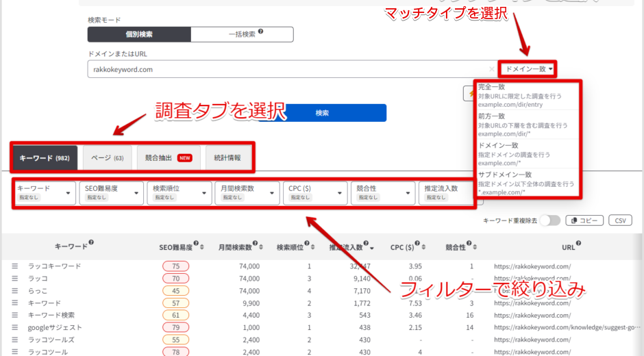Select 個別検索 search mode
Screen dimensions: 644x356
pyautogui.click(x=139, y=34)
